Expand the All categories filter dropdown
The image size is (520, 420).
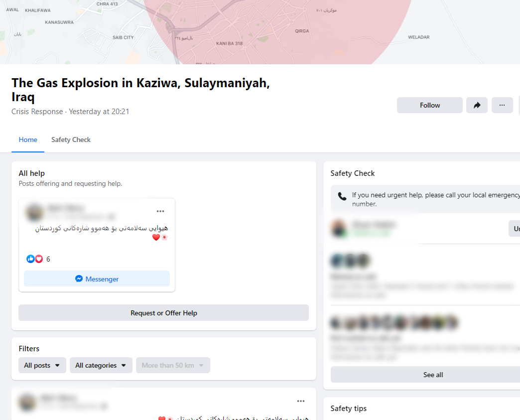click(101, 365)
